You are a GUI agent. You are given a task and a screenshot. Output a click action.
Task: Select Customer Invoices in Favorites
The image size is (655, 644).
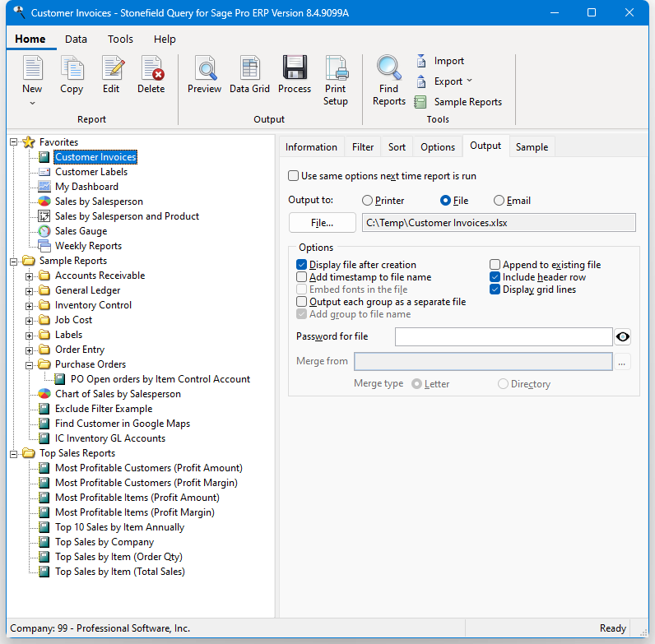coord(95,157)
